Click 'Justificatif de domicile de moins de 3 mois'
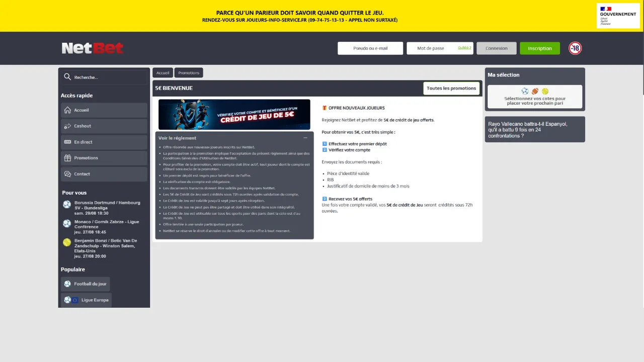The width and height of the screenshot is (644, 362). tap(368, 186)
